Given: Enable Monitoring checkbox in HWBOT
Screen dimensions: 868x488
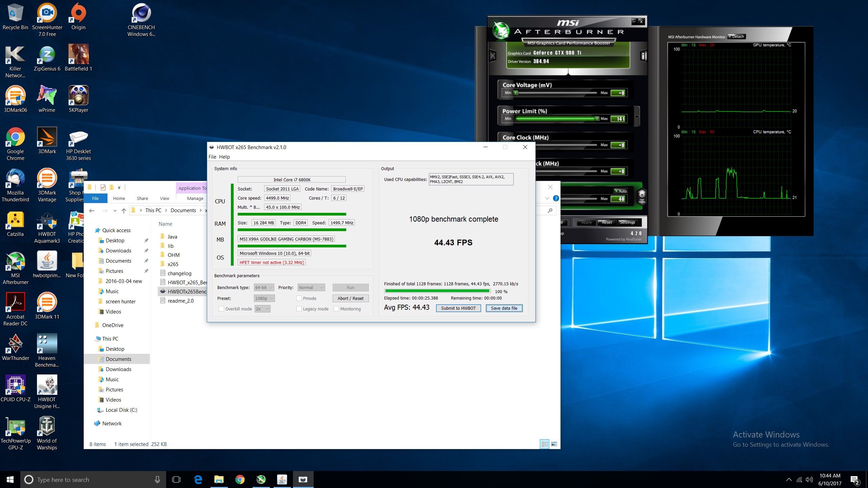Looking at the screenshot, I should point(336,309).
